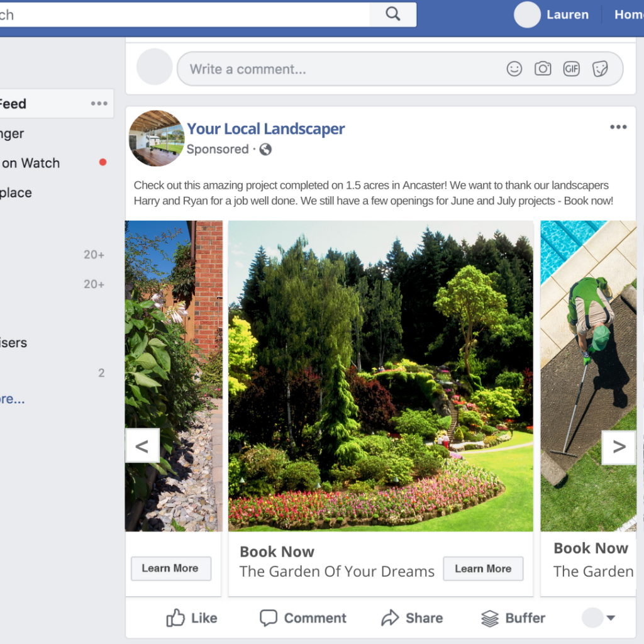The width and height of the screenshot is (644, 644).
Task: Click the Sponsored label
Action: click(218, 149)
